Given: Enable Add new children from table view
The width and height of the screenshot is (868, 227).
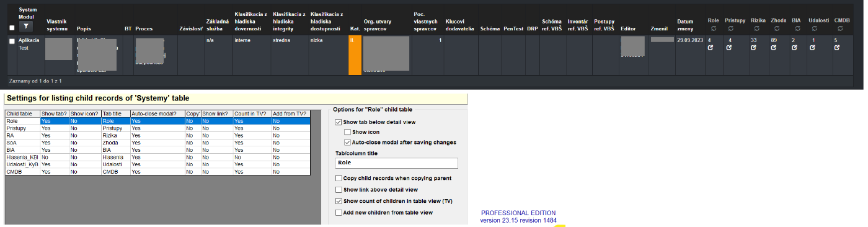Looking at the screenshot, I should click(x=339, y=213).
